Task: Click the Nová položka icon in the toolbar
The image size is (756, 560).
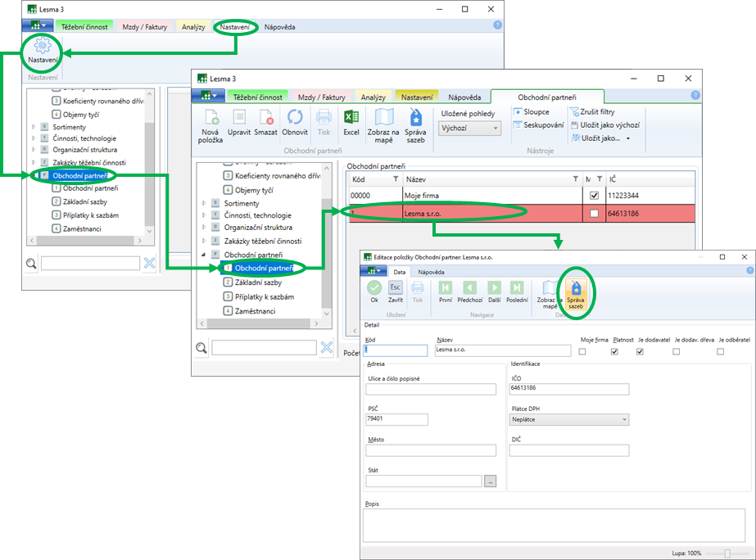Action: 211,117
